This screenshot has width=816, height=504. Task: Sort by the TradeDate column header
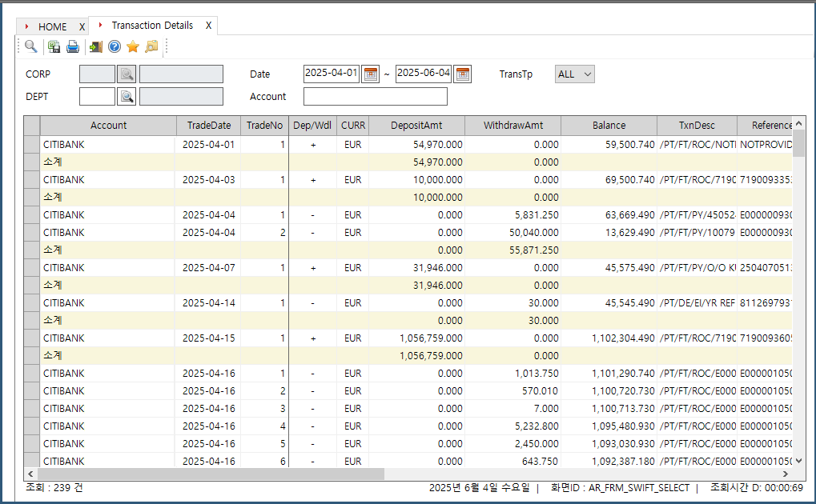(x=209, y=126)
